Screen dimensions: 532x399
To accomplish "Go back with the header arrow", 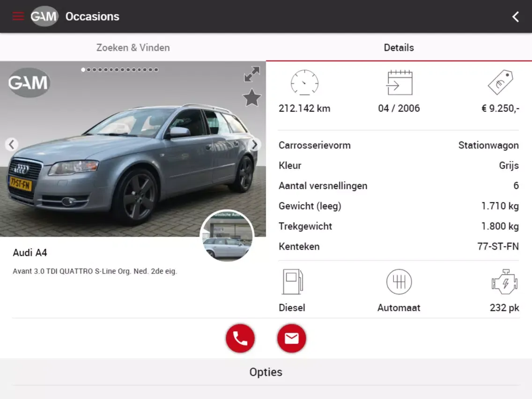I will (x=515, y=17).
